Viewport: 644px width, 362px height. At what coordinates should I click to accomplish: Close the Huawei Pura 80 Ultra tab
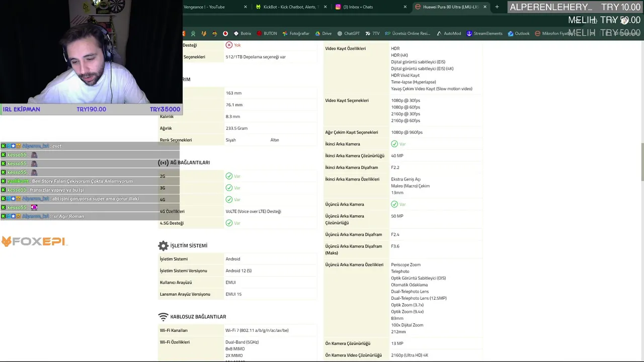(x=485, y=7)
